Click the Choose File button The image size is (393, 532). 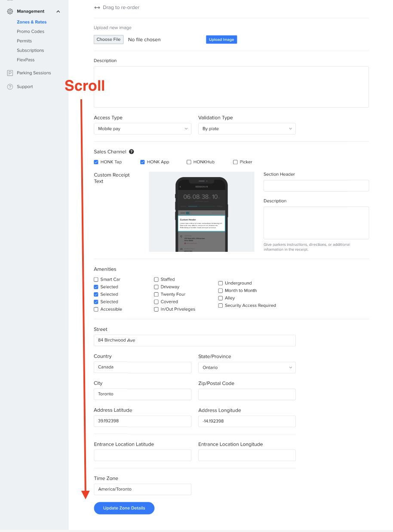(108, 40)
